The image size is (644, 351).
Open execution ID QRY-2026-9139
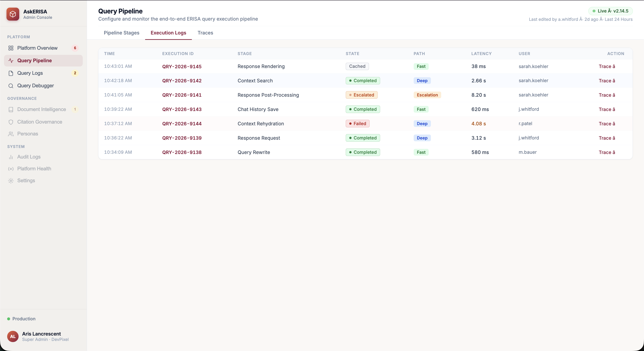182,138
